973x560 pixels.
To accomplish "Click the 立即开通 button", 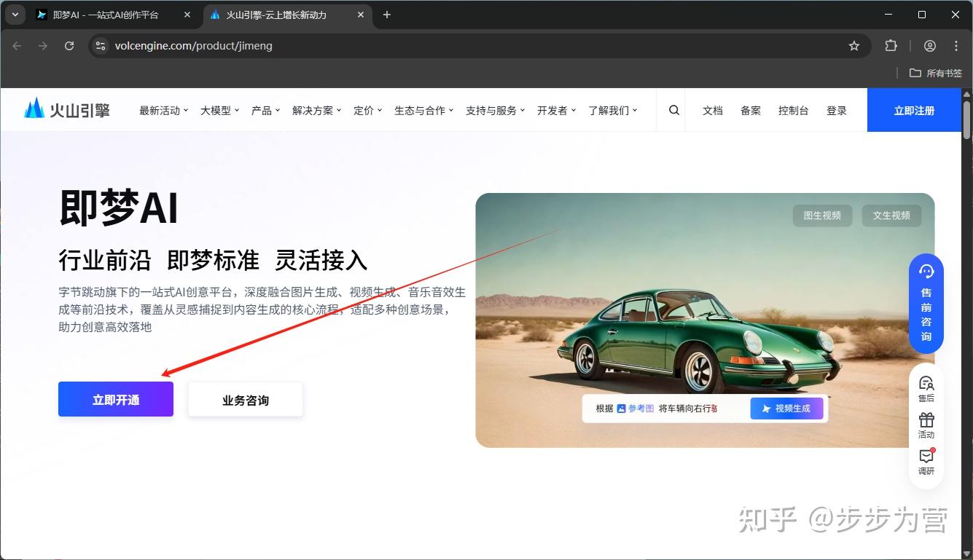I will pyautogui.click(x=116, y=399).
